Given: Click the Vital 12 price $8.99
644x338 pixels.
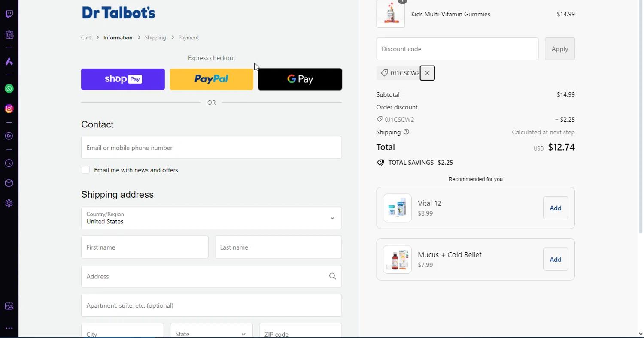Looking at the screenshot, I should [425, 214].
